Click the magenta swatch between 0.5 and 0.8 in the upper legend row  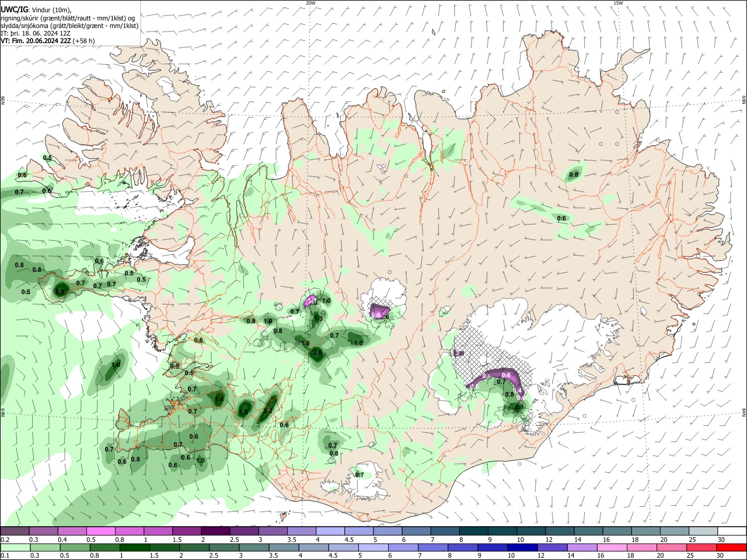coord(100,531)
